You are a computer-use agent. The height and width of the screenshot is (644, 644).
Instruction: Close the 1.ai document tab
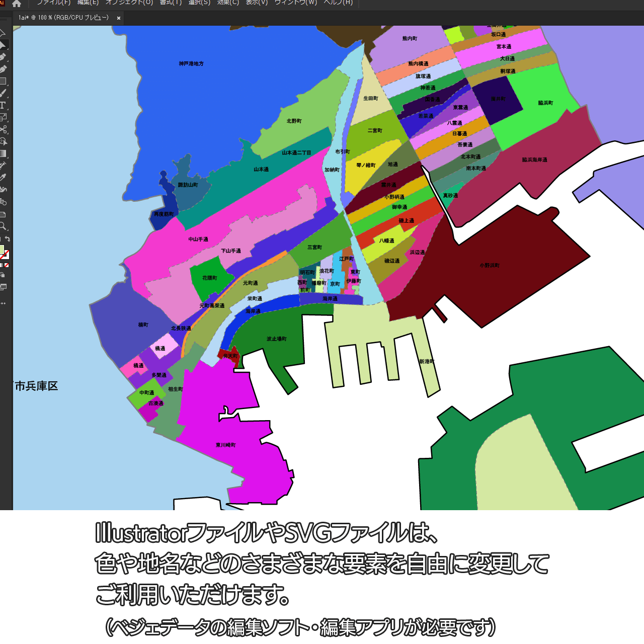[119, 18]
